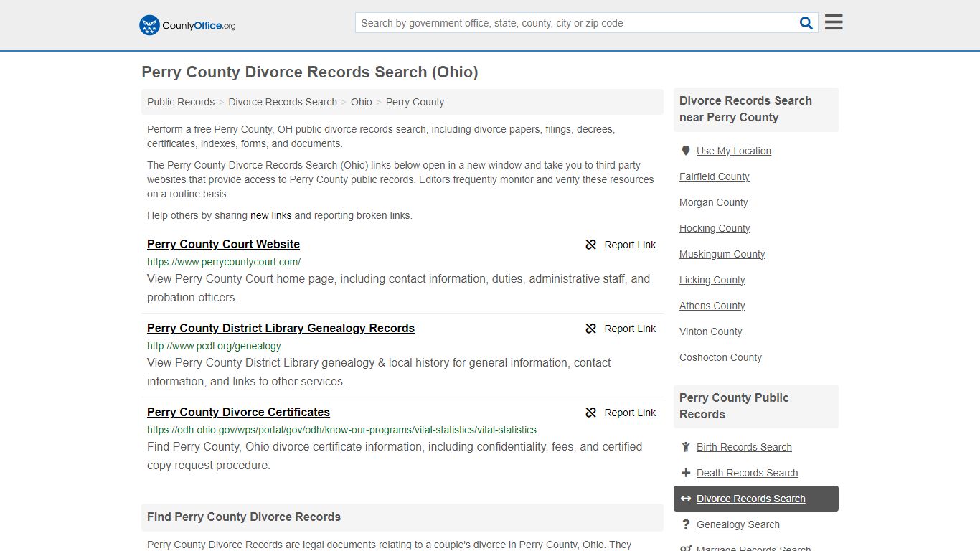
Task: Open Fairfield County link
Action: tap(715, 176)
